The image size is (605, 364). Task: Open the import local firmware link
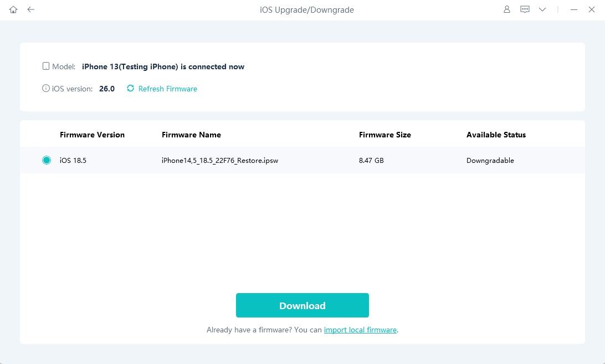coord(360,330)
